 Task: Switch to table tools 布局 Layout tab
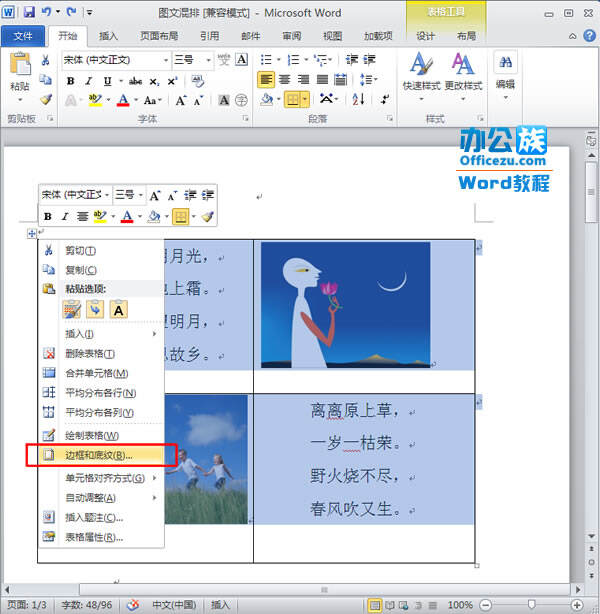click(466, 36)
